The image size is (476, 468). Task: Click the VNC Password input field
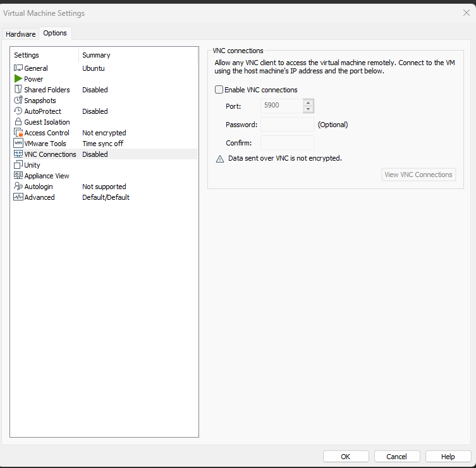pyautogui.click(x=287, y=124)
